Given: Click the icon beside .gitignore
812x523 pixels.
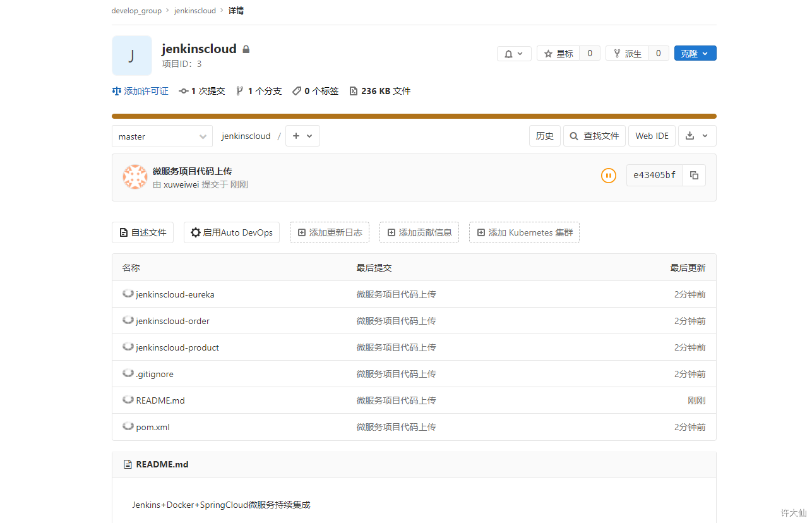Looking at the screenshot, I should [x=128, y=373].
